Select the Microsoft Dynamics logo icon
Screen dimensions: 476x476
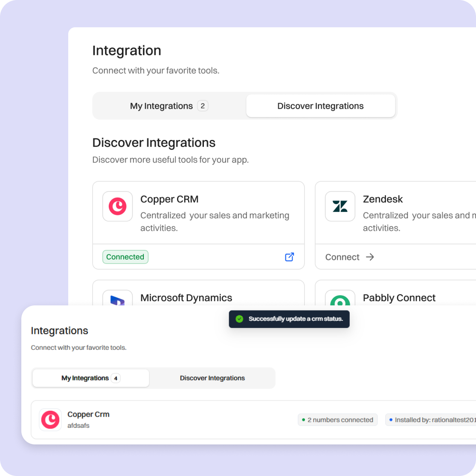pyautogui.click(x=117, y=299)
